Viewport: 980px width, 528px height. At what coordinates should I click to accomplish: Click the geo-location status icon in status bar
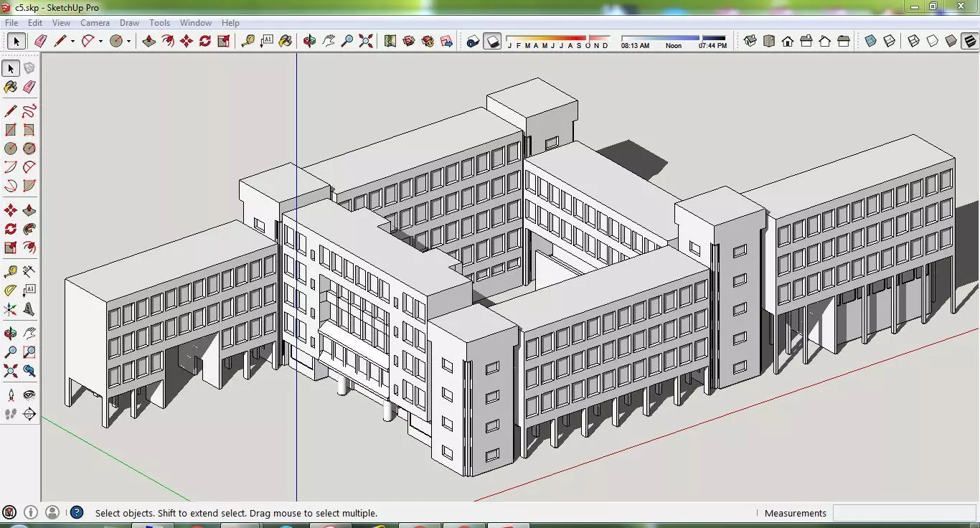tap(10, 512)
